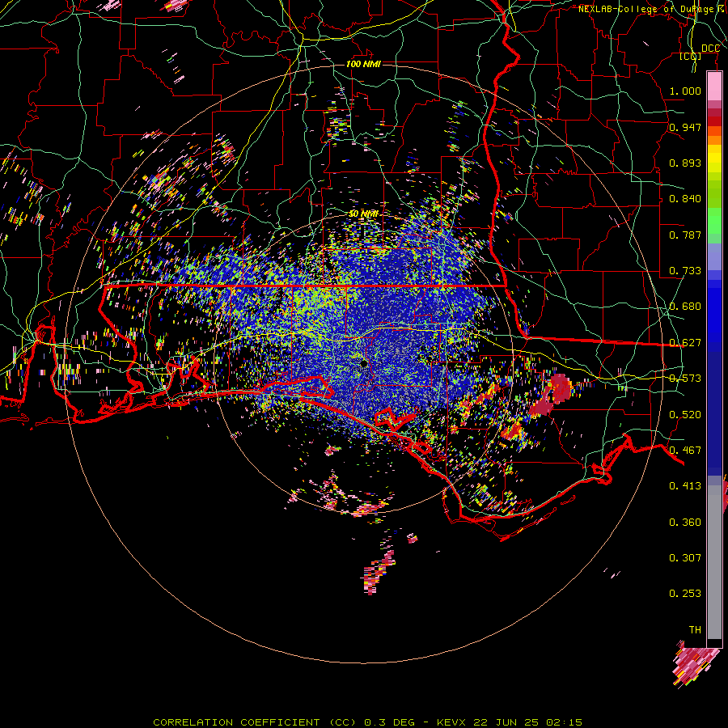This screenshot has width=728, height=728.
Task: Pick the pink segment of the color bar
Action: click(x=714, y=87)
